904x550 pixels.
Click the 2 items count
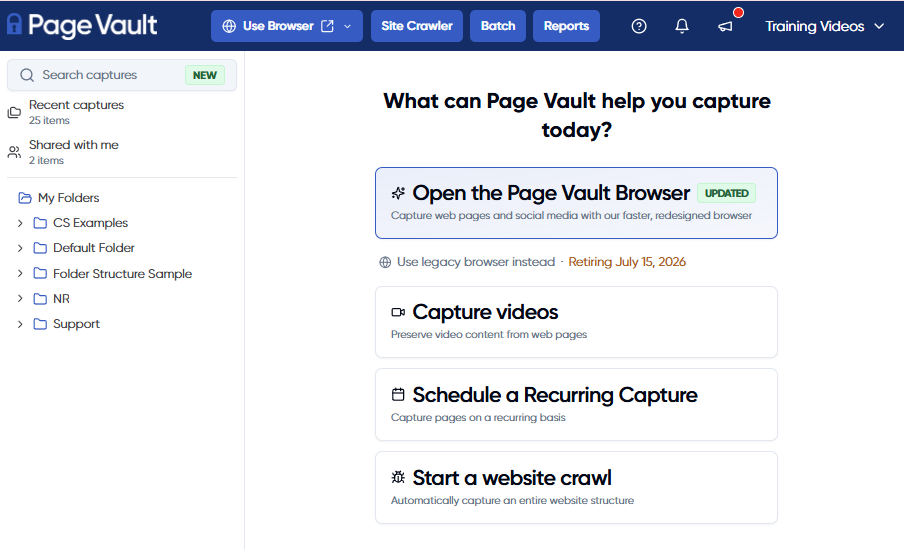tap(46, 160)
